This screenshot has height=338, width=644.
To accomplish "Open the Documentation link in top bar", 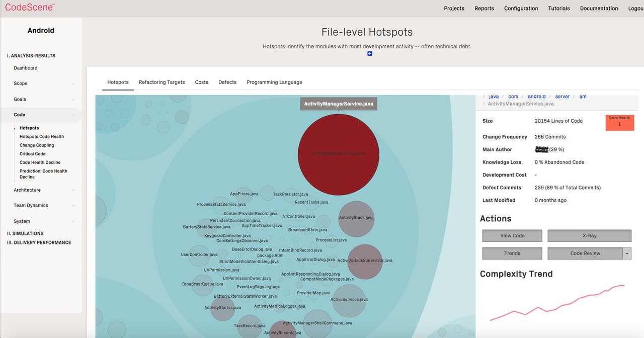I will pyautogui.click(x=599, y=9).
